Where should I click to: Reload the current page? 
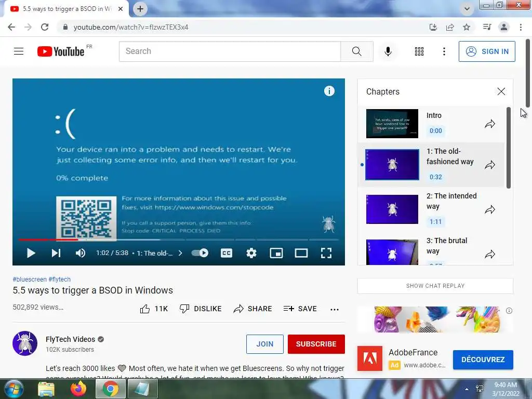[x=45, y=27]
